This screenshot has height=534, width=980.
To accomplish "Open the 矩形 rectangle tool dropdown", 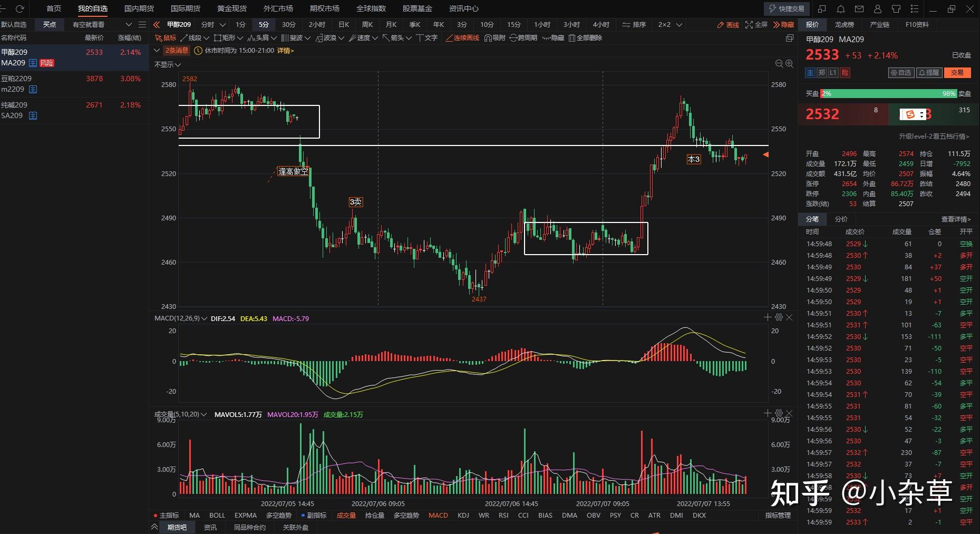I will pos(240,38).
